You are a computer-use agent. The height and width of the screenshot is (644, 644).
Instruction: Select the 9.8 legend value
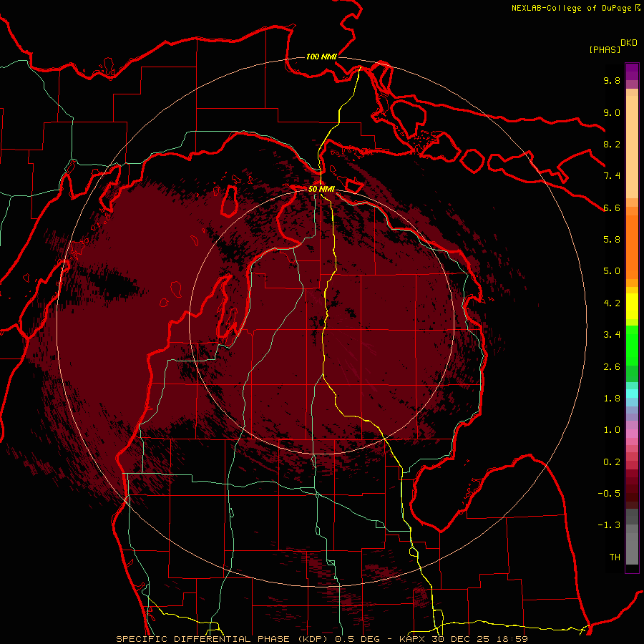pos(612,80)
